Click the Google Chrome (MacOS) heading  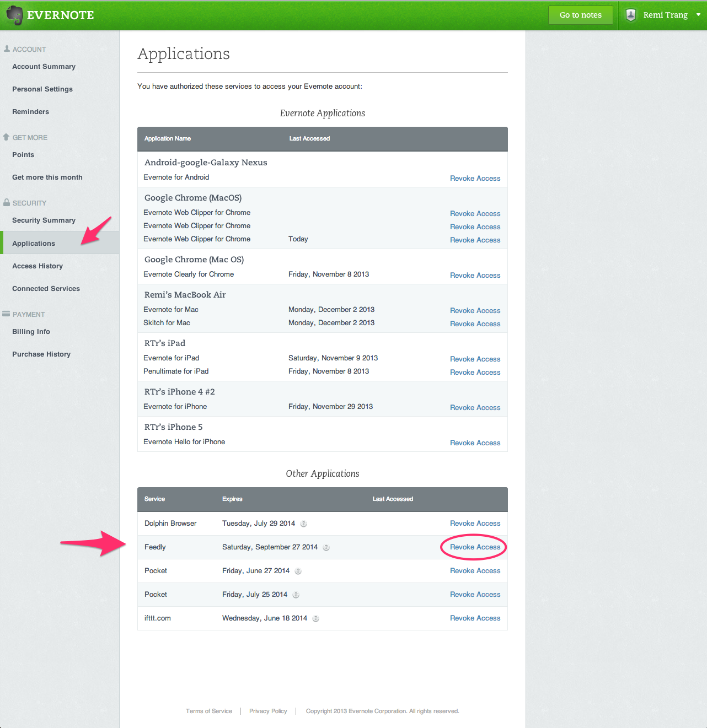pos(193,198)
